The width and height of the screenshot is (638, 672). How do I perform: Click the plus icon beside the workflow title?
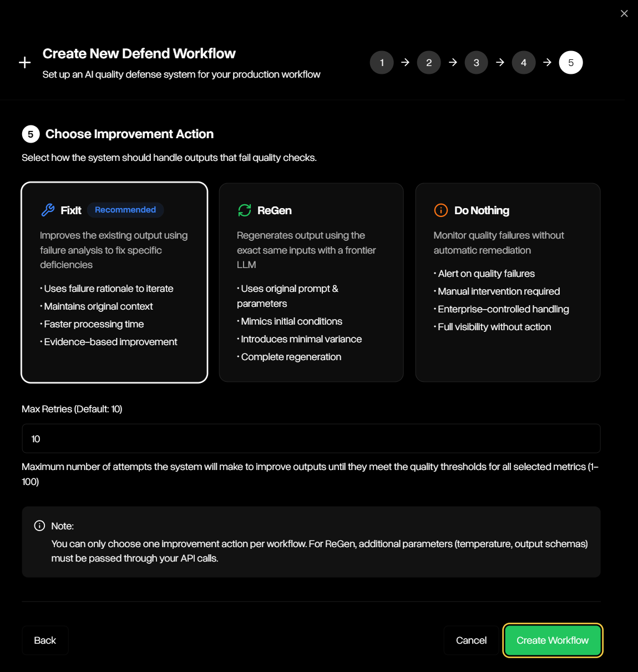coord(24,62)
